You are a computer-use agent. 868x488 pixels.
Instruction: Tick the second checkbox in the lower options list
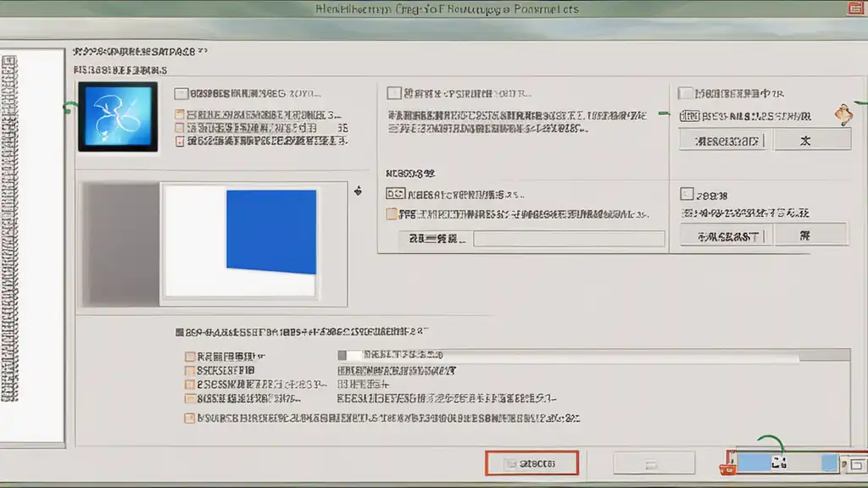pos(190,370)
